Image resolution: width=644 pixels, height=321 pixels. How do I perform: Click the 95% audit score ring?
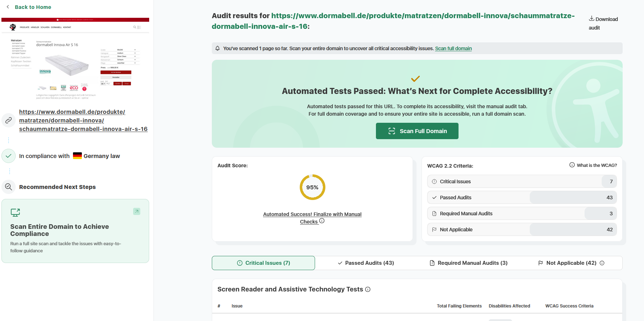click(312, 187)
